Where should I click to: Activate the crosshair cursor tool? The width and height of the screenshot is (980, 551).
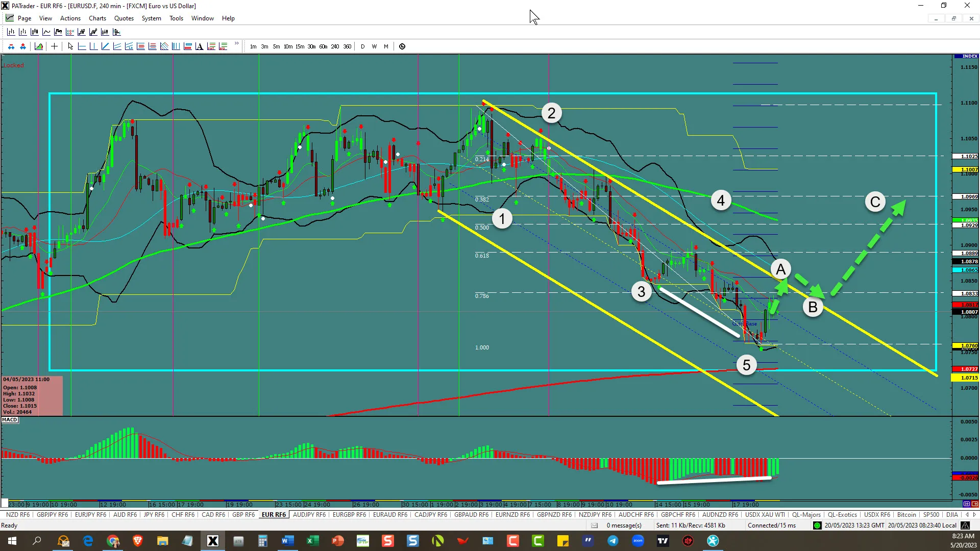click(54, 46)
